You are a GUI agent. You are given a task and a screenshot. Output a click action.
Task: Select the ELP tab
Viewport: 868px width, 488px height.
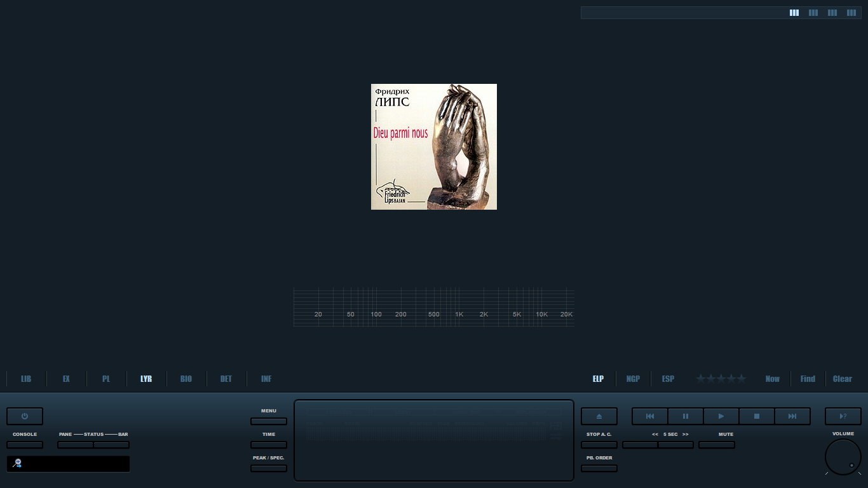tap(598, 379)
